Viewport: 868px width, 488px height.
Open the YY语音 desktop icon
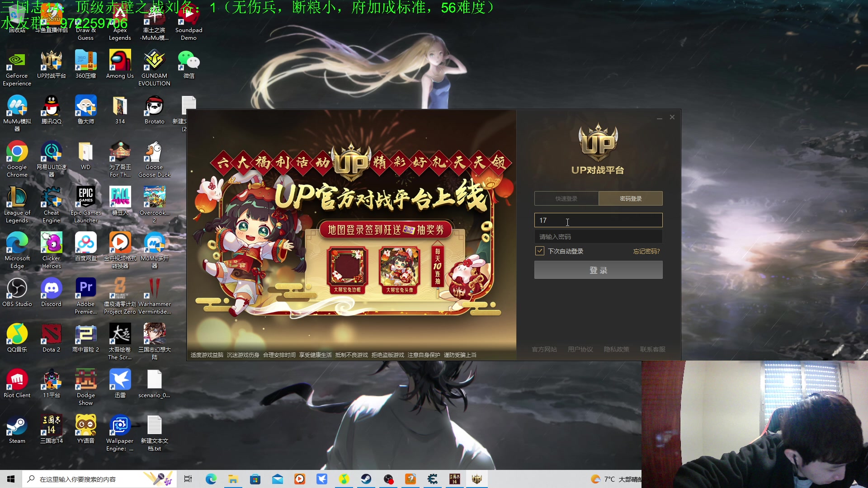pos(86,429)
